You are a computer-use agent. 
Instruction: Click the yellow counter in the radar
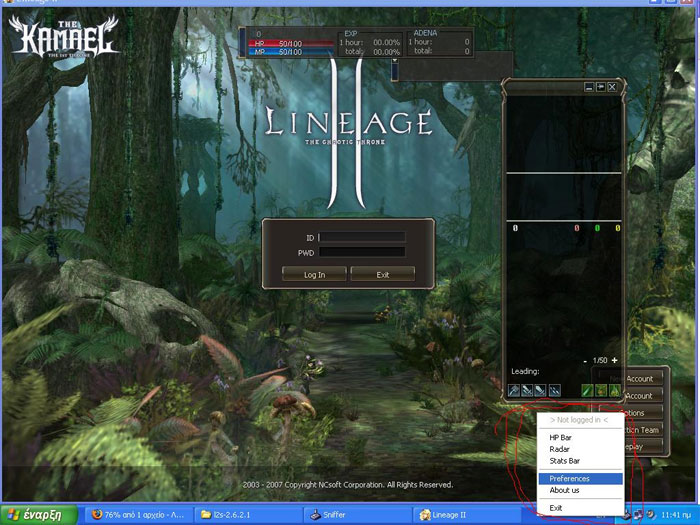coord(618,228)
